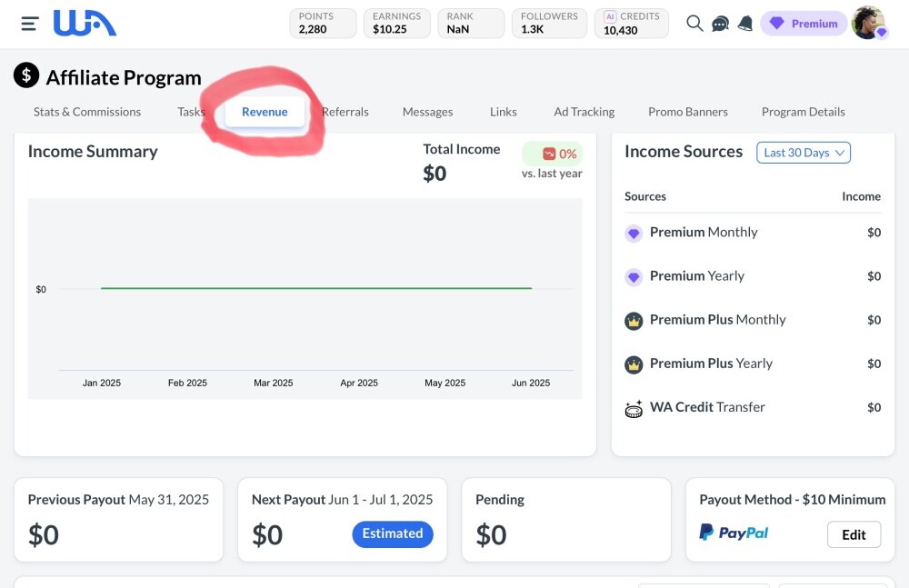Open the Referrals tab
The height and width of the screenshot is (588, 909).
345,112
